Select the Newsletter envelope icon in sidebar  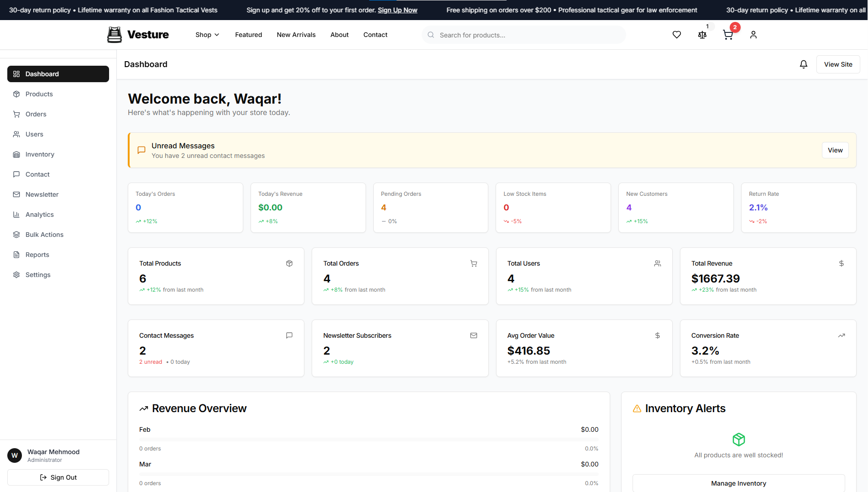pyautogui.click(x=16, y=194)
